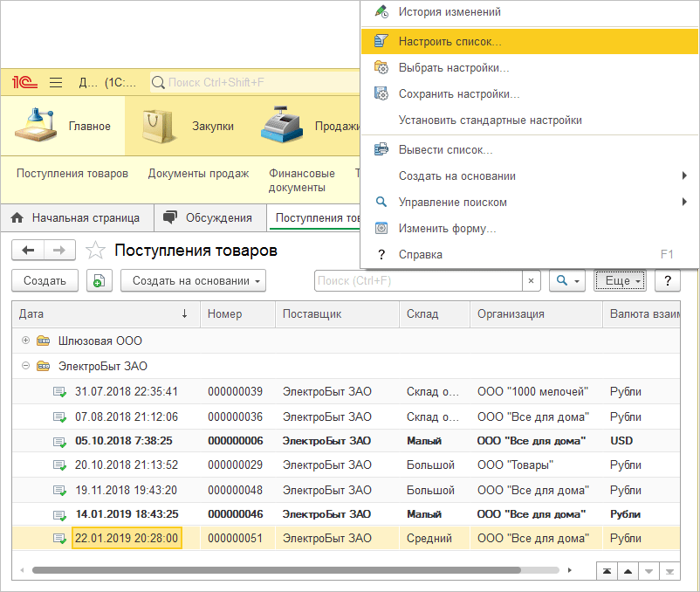Click the История изменений pencil icon
This screenshot has width=700, height=592.
point(381,11)
